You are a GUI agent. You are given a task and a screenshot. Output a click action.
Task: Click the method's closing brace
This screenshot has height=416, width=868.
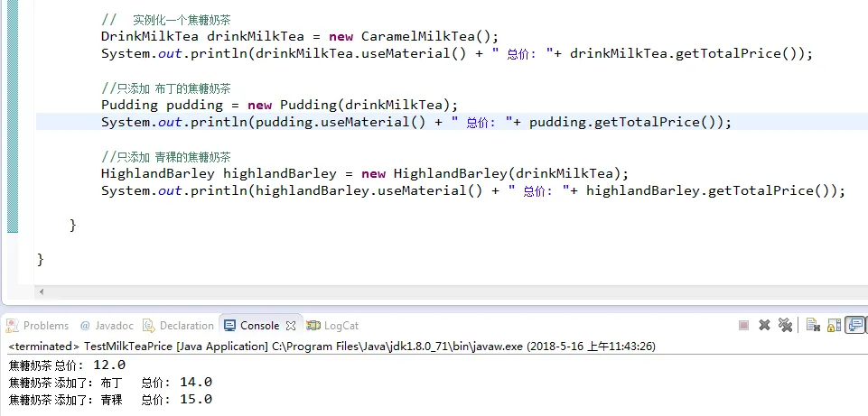pos(73,226)
